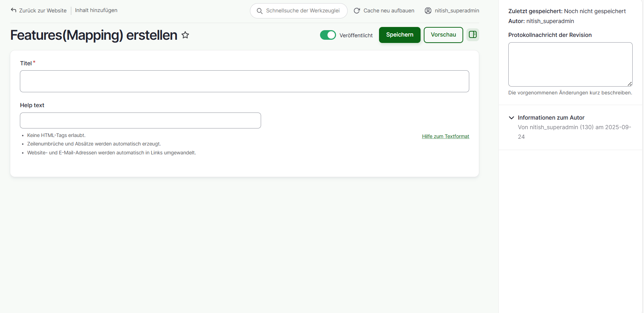The image size is (644, 313).
Task: Click the Veröffentlicht label text
Action: (356, 35)
